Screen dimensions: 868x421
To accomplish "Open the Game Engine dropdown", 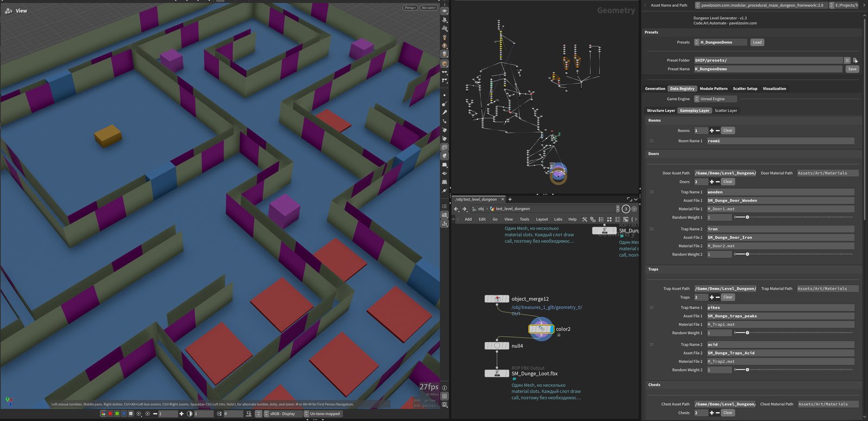I will (715, 99).
